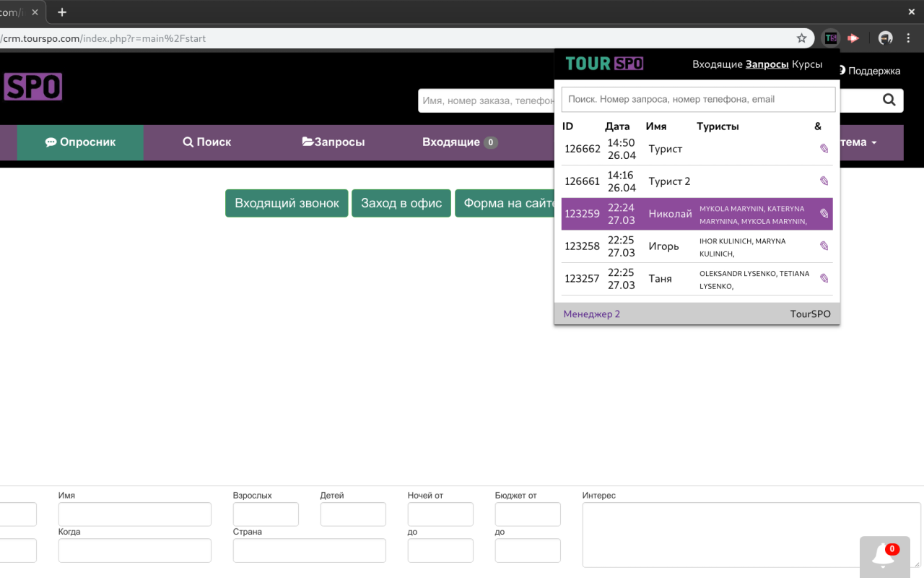Click the Дата column header
The image size is (924, 578).
617,126
